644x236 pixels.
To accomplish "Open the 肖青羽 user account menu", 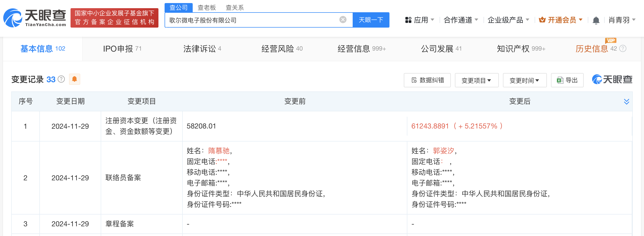I will tap(622, 20).
